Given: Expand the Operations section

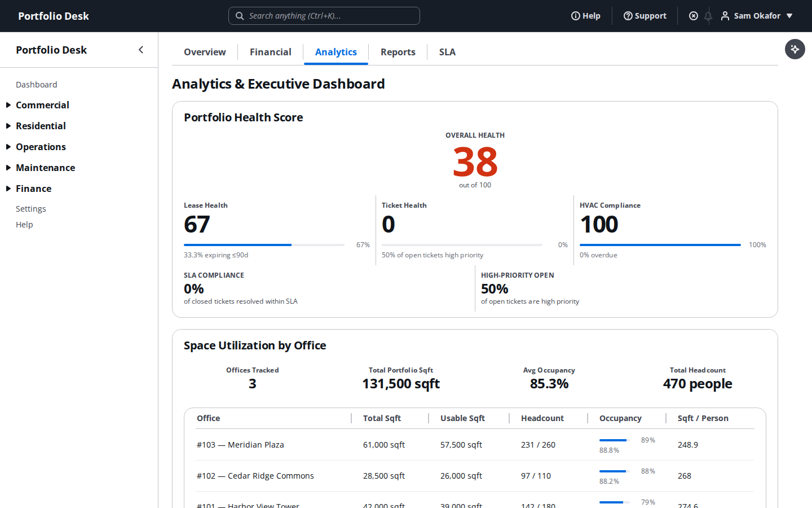Looking at the screenshot, I should [41, 147].
